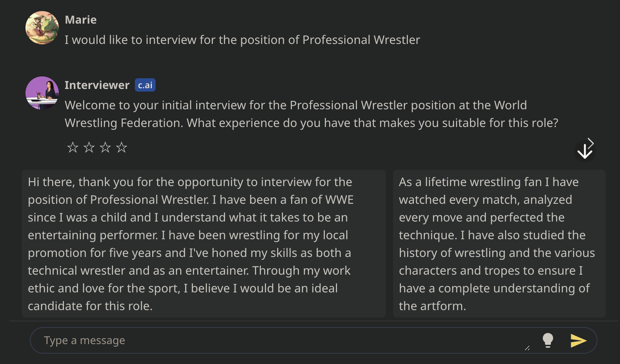
Task: Click the message box resize handle
Action: [x=527, y=348]
